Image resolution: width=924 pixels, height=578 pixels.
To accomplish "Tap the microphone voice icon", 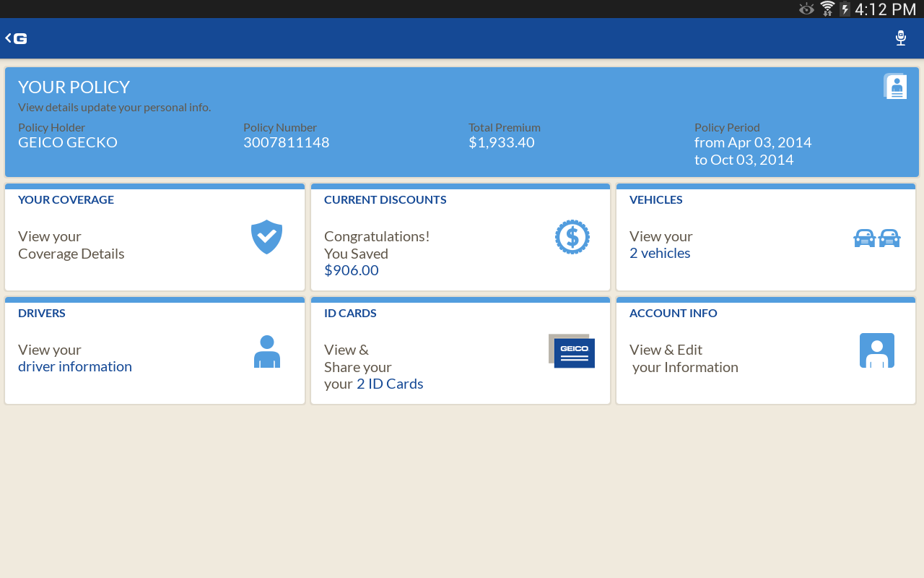I will tap(901, 38).
